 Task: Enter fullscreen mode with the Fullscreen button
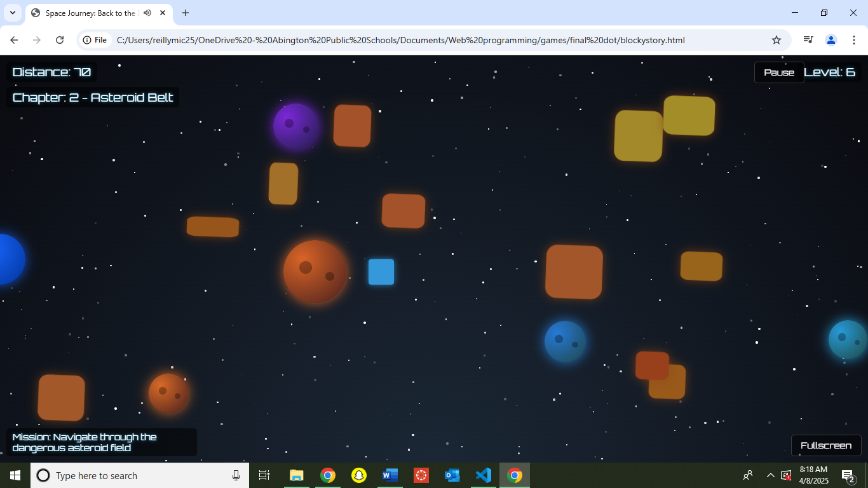pyautogui.click(x=825, y=445)
